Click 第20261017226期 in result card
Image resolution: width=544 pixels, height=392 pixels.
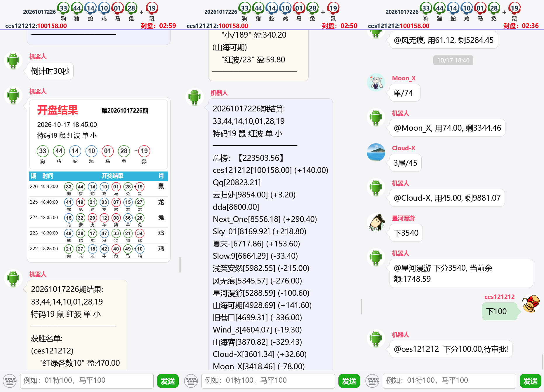click(125, 111)
